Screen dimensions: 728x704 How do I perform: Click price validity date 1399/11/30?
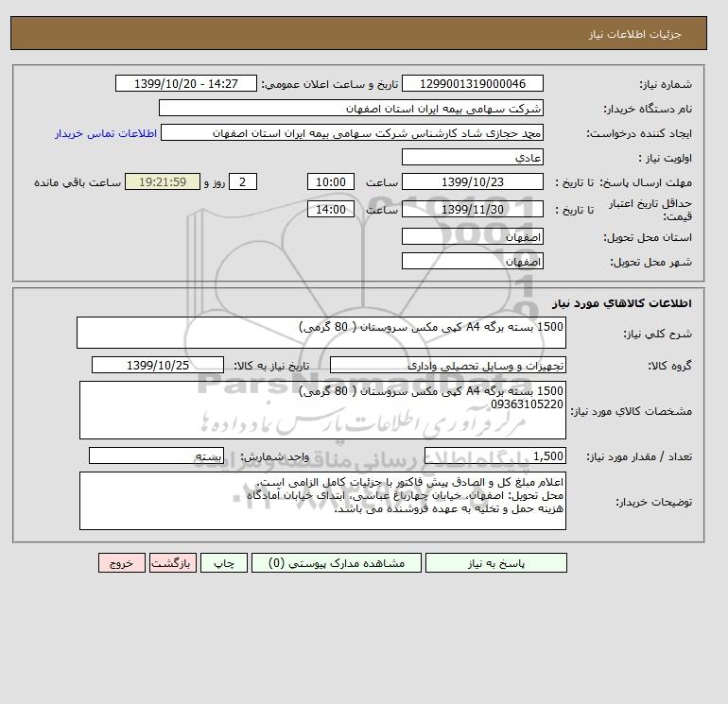tap(472, 209)
